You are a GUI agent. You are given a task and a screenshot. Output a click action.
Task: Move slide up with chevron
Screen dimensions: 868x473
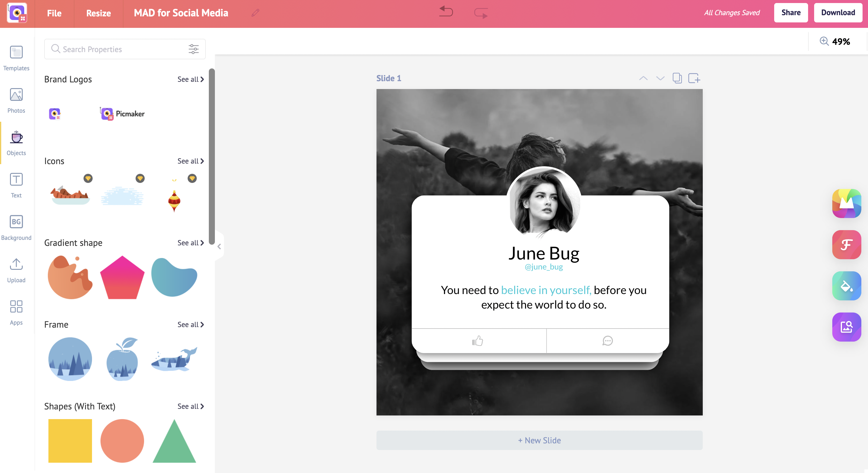point(643,78)
